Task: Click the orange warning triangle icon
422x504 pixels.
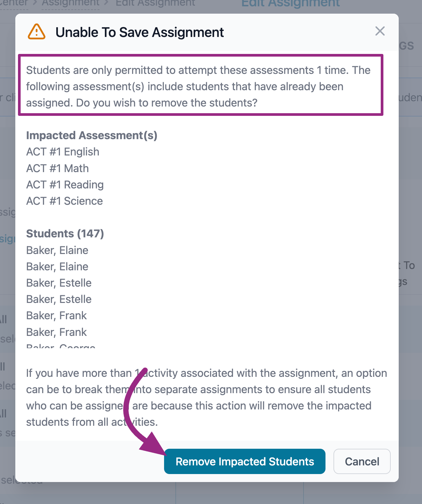Action: tap(37, 32)
